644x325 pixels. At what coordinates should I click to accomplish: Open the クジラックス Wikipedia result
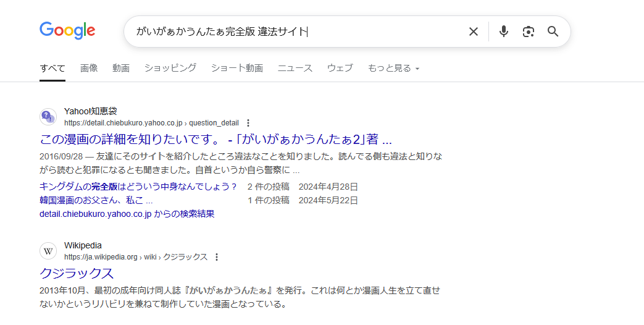(77, 273)
